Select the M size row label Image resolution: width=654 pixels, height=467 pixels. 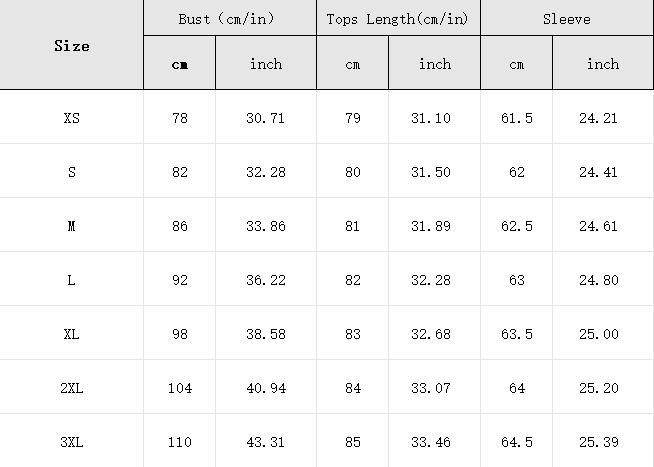(72, 226)
